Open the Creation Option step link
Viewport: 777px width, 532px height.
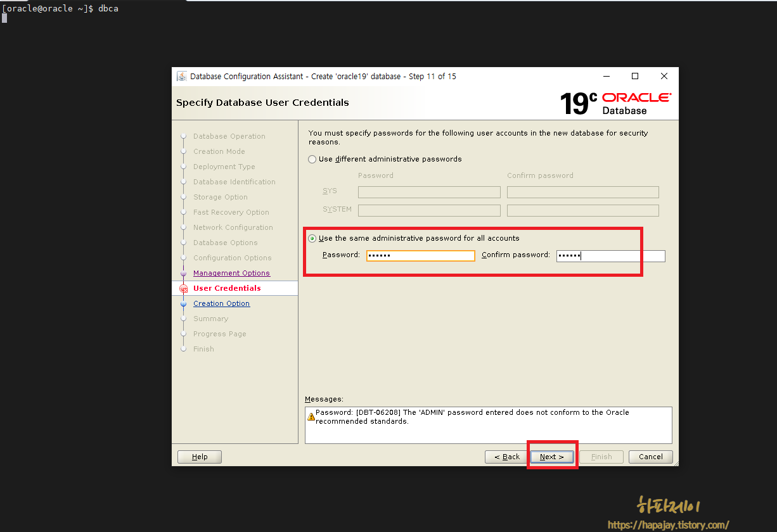(x=221, y=303)
